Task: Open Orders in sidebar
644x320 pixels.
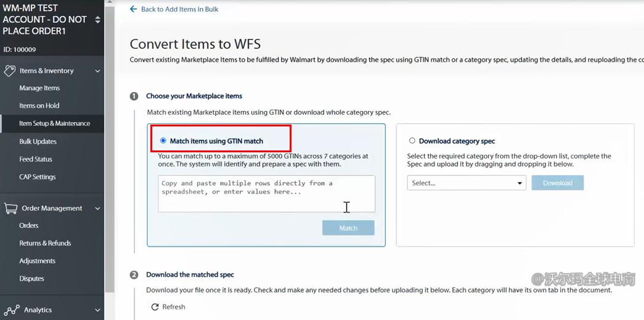Action: 29,226
